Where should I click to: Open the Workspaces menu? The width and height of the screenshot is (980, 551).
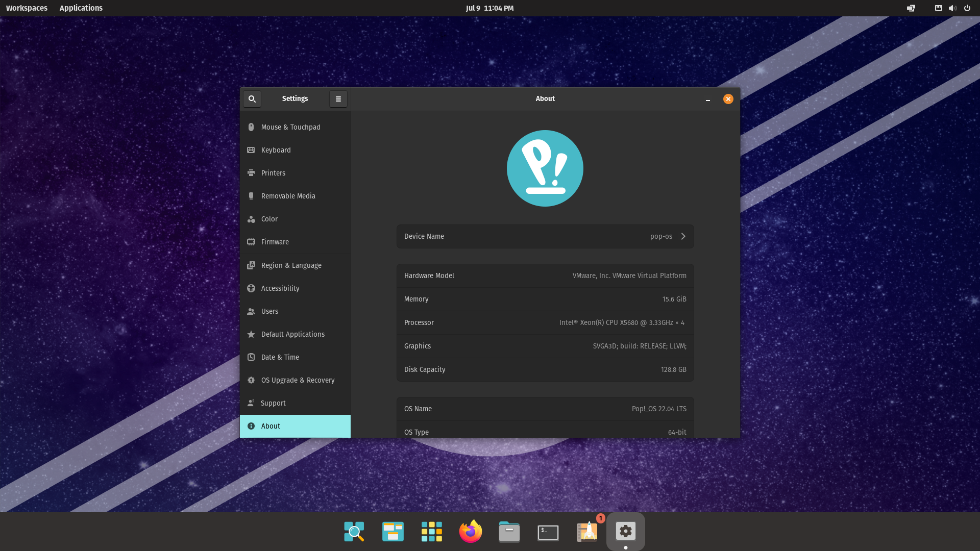27,8
